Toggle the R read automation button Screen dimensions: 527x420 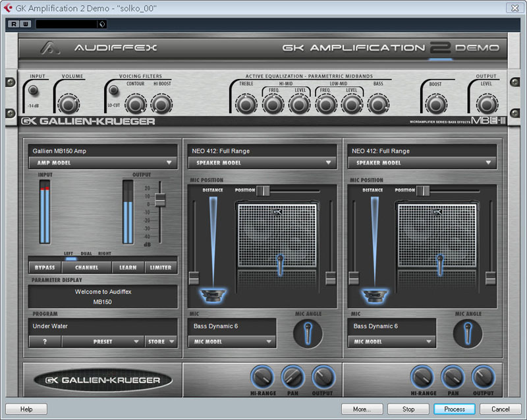click(x=14, y=24)
